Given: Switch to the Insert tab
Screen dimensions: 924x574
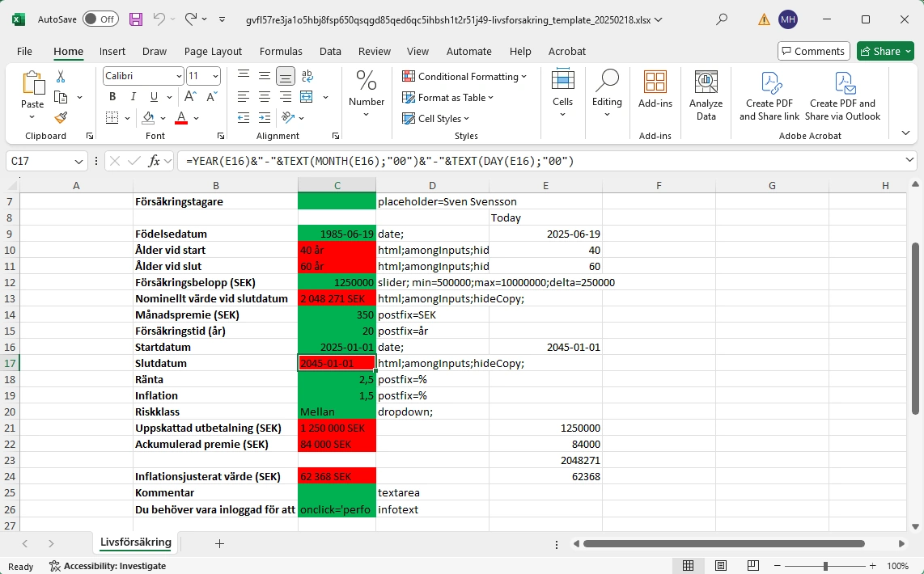Looking at the screenshot, I should point(112,51).
